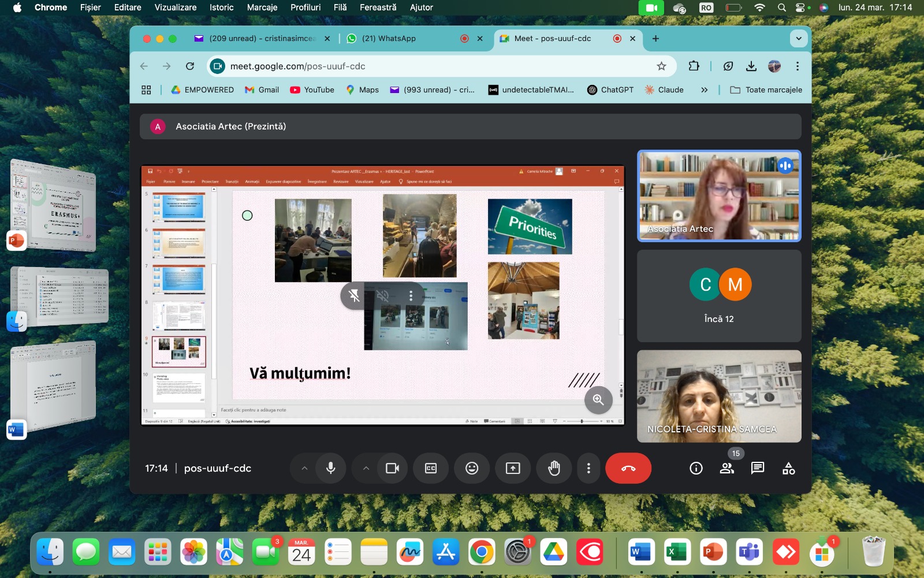Expand the video settings arrow

tap(366, 468)
